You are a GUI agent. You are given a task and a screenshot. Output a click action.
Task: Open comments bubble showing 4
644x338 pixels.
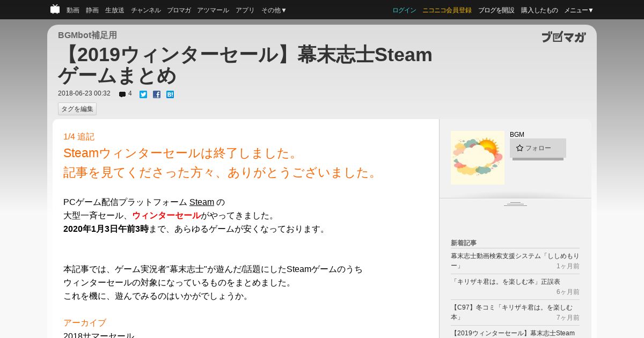[125, 94]
